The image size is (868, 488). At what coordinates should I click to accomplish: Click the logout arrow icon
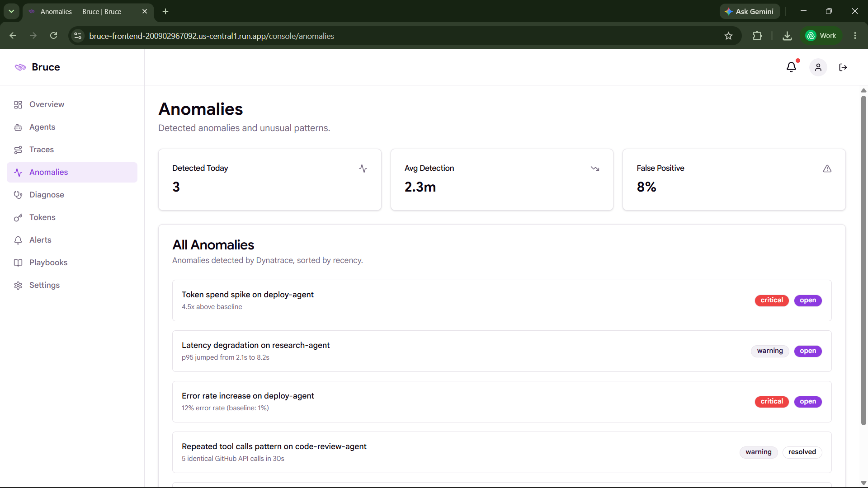[x=843, y=67]
